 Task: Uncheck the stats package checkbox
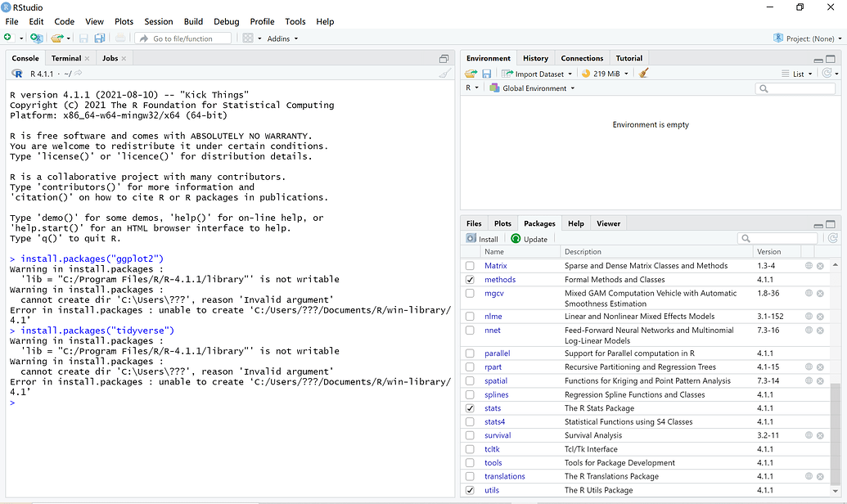[x=470, y=407]
